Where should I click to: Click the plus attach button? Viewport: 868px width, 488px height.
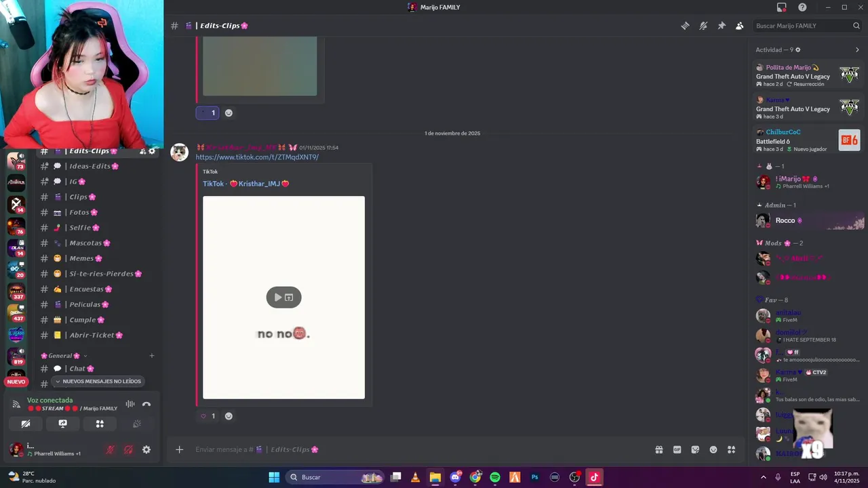tap(179, 449)
